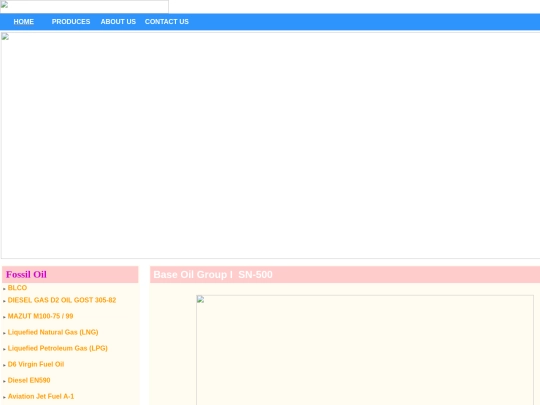Click the broken banner image below the menu
The width and height of the screenshot is (540, 405).
(271, 145)
